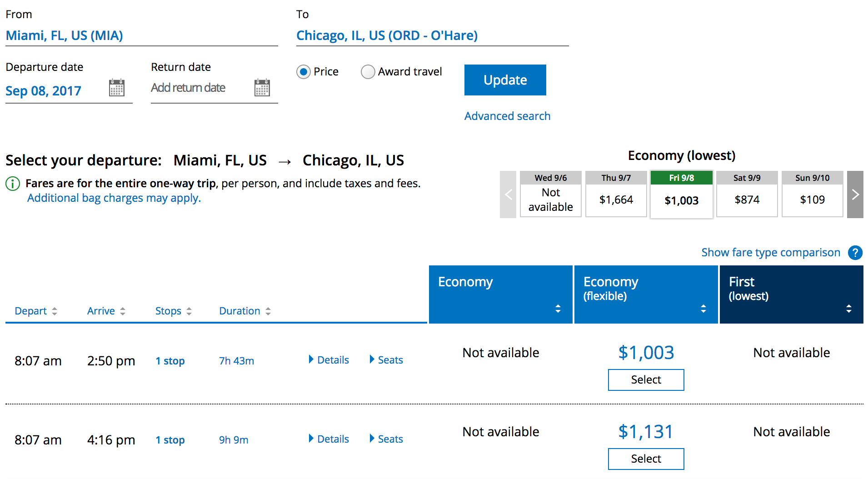This screenshot has height=479, width=868.
Task: Sort flights by Duration arrows
Action: [268, 311]
